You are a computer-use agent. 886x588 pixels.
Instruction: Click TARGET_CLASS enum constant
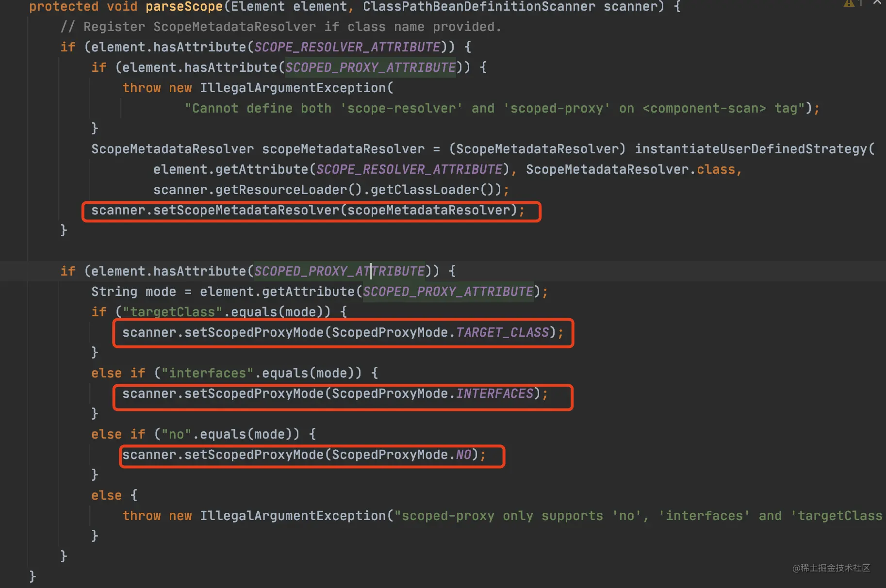[x=502, y=332]
